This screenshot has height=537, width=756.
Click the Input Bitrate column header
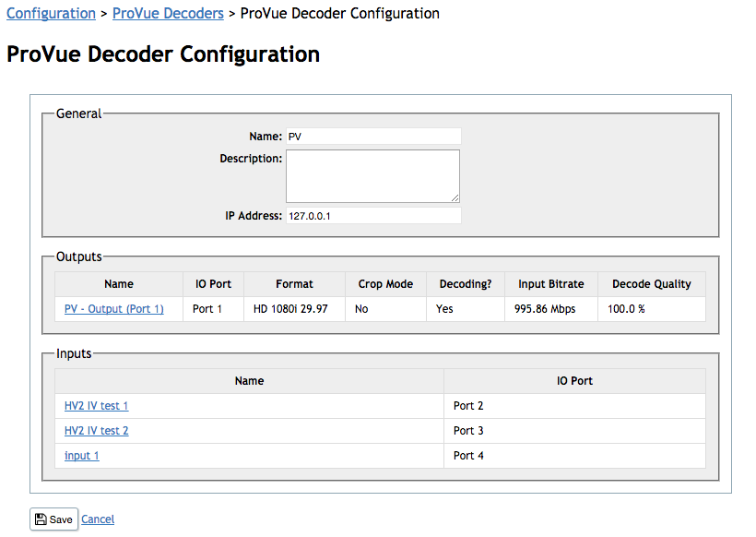coord(550,283)
